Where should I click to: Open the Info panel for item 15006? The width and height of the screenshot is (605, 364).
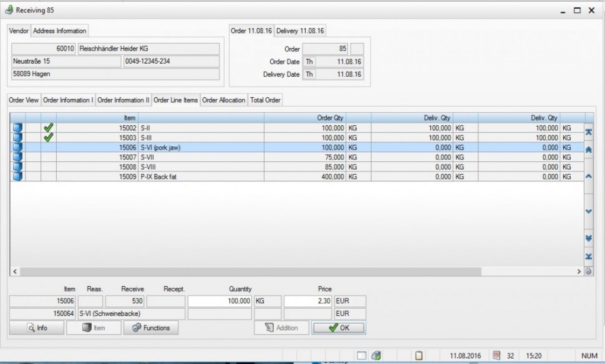click(x=36, y=327)
